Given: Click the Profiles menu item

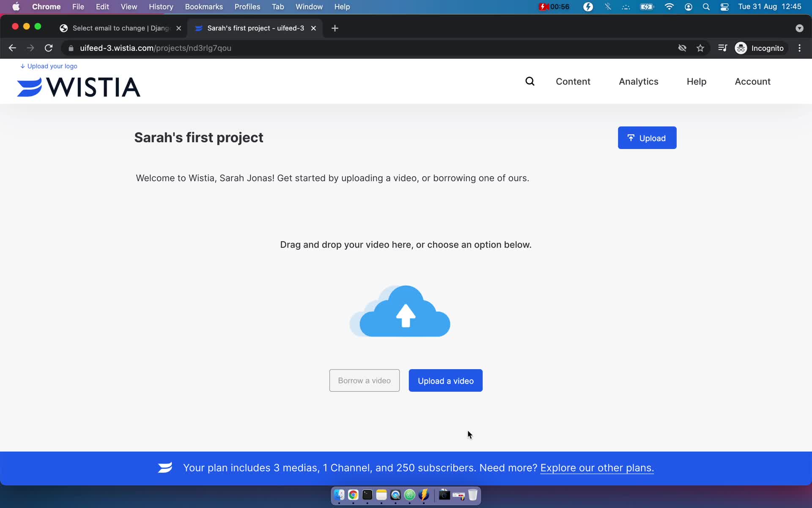Looking at the screenshot, I should 247,6.
